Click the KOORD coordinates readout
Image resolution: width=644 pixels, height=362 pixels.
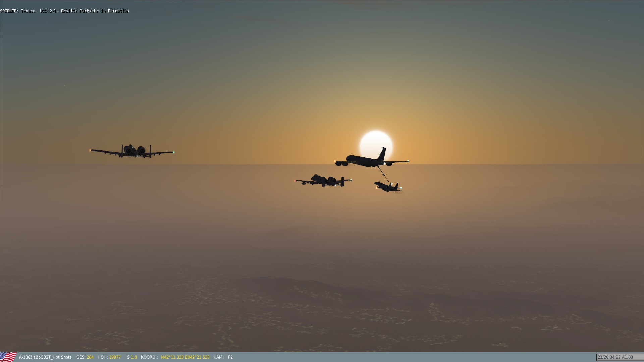(185, 357)
